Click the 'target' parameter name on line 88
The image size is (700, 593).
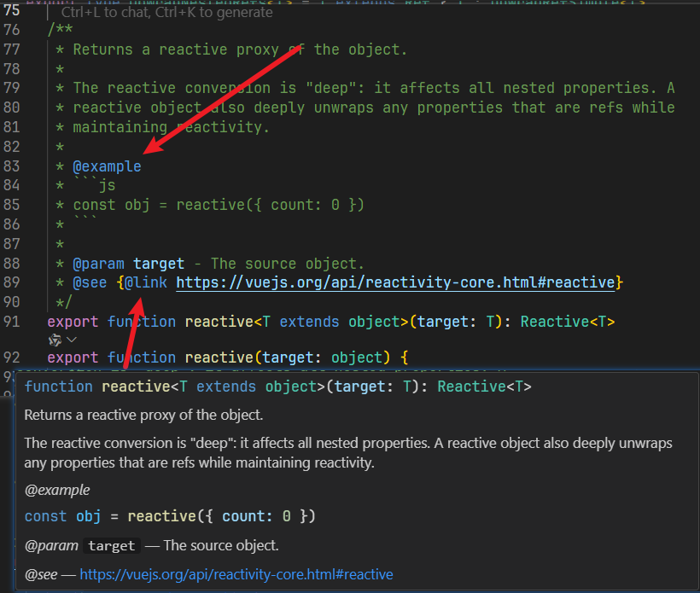click(x=159, y=264)
